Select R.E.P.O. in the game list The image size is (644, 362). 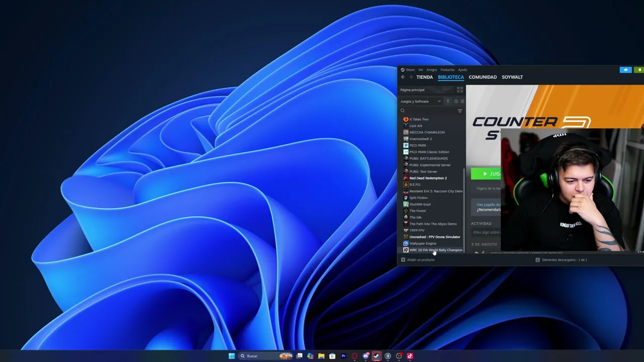click(415, 185)
